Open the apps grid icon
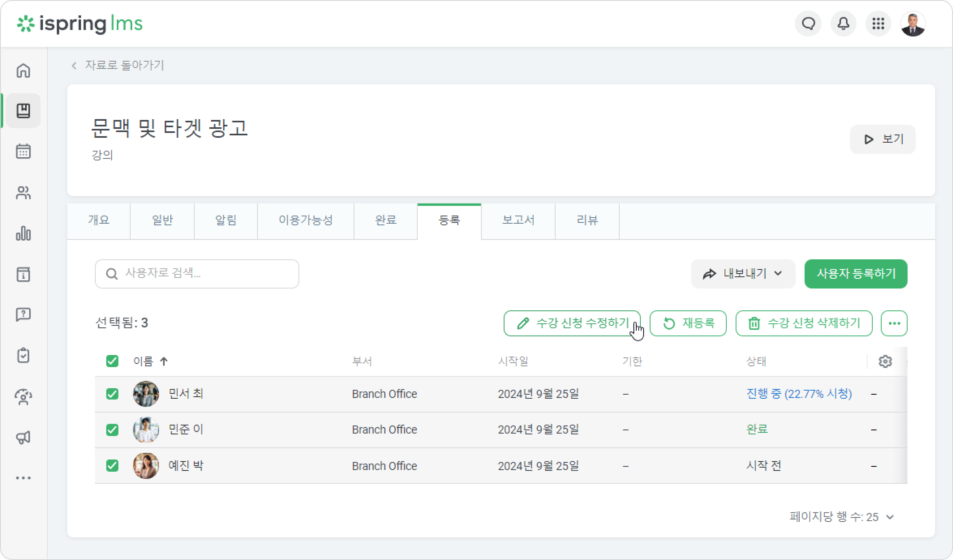 point(878,24)
